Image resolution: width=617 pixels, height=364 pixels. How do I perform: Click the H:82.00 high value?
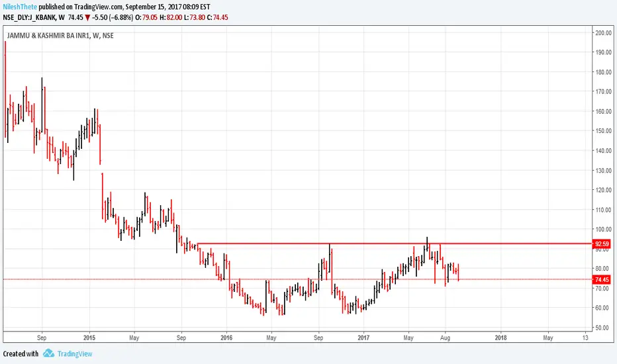click(x=171, y=17)
